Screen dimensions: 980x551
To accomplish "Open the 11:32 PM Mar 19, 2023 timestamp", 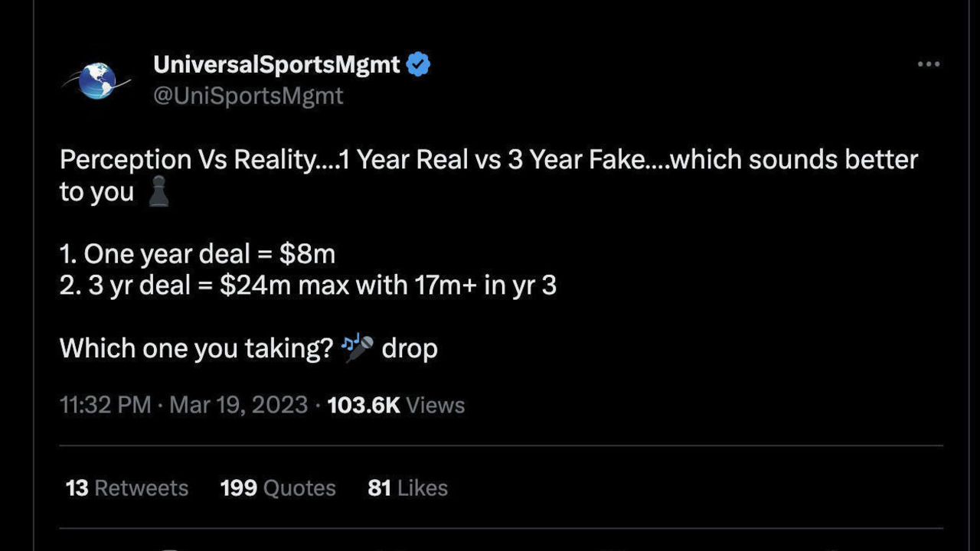I will [x=184, y=405].
